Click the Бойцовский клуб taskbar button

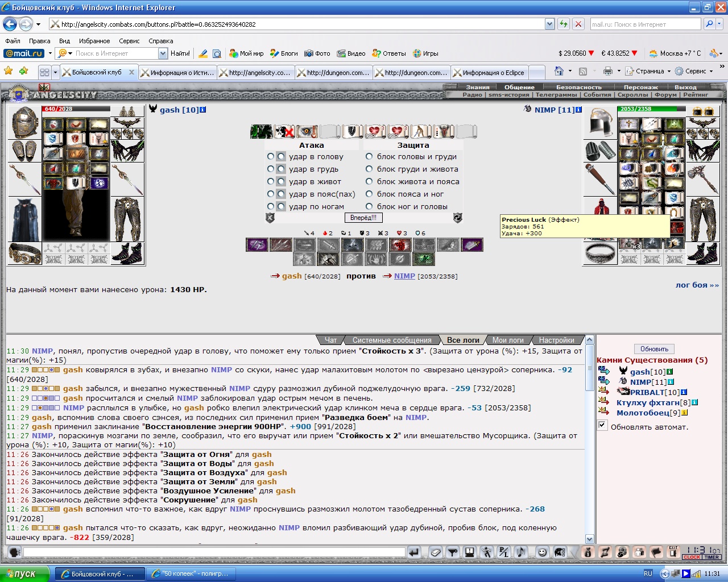coord(100,573)
